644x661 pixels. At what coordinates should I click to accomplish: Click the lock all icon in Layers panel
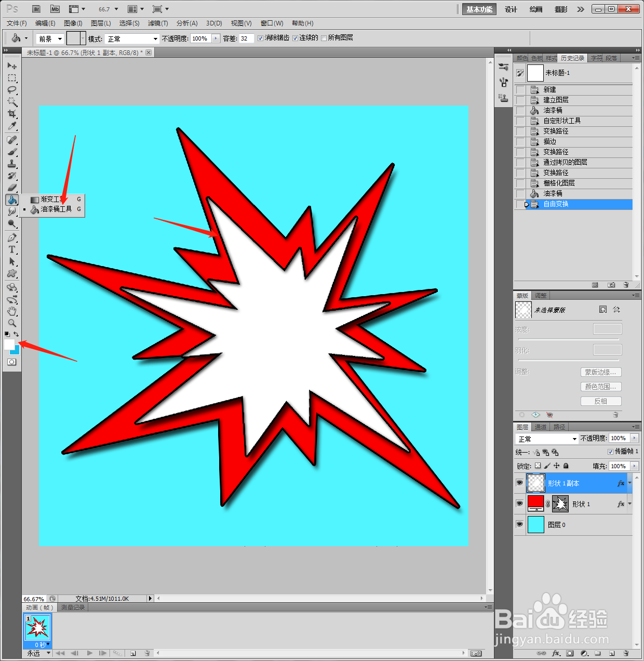[x=566, y=466]
